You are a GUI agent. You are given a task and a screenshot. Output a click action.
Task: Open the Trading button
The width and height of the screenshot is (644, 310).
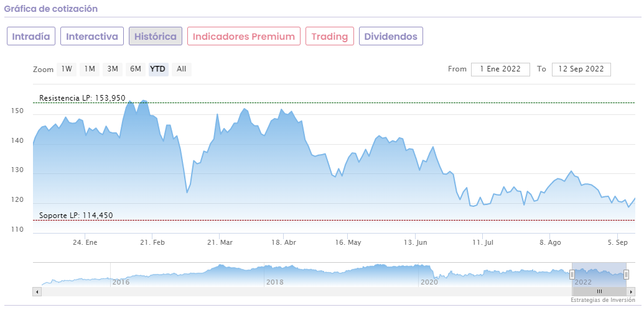pos(330,36)
